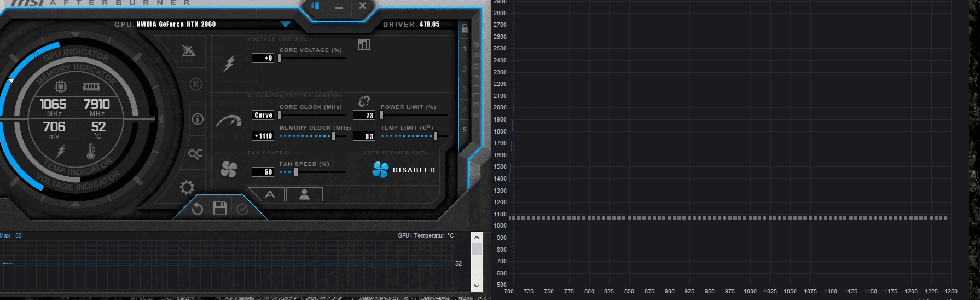Apply settings with the checkmark icon

click(242, 209)
